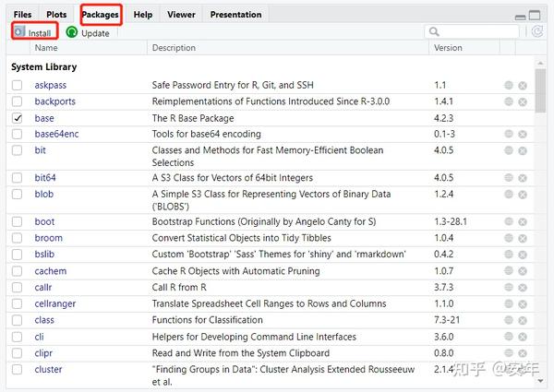The width and height of the screenshot is (554, 392).
Task: Open the cli package globe icon
Action: coord(509,338)
